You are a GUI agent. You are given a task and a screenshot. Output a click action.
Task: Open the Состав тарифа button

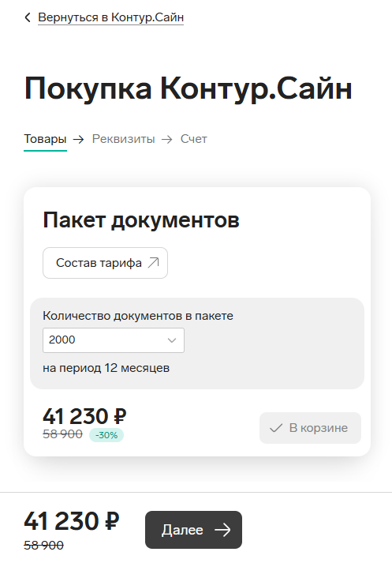[x=105, y=263]
